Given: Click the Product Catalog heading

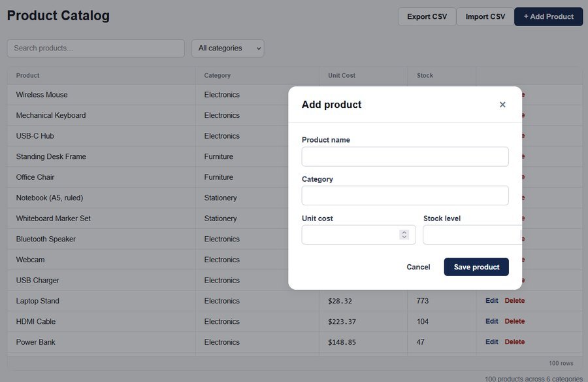Looking at the screenshot, I should tap(58, 16).
